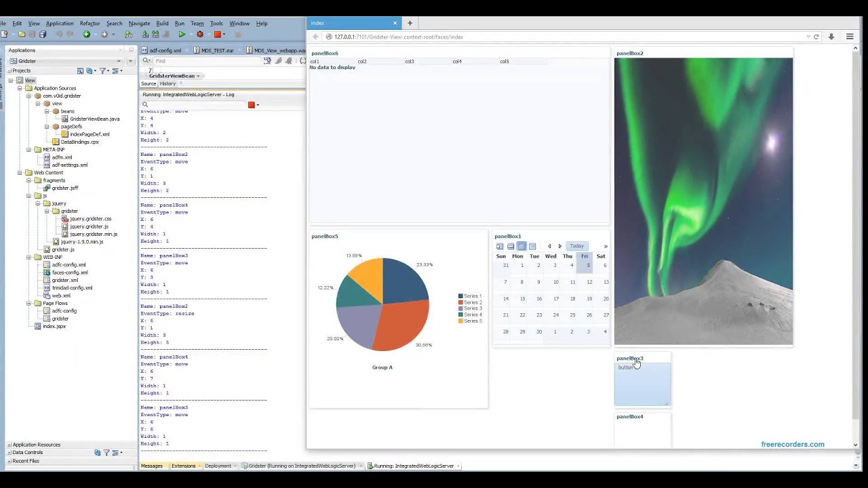Go to next month in calendar
Screen dimensions: 868x488
pos(560,246)
